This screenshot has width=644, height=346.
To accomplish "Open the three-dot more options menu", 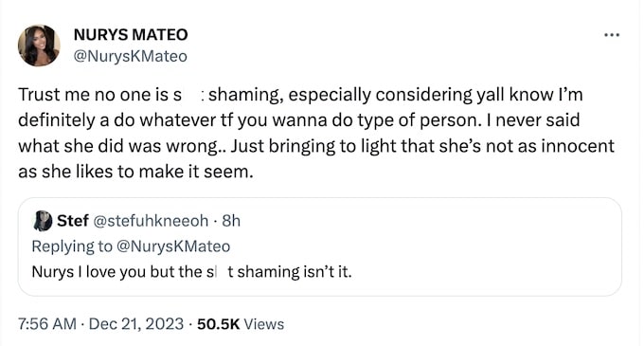I will [612, 35].
